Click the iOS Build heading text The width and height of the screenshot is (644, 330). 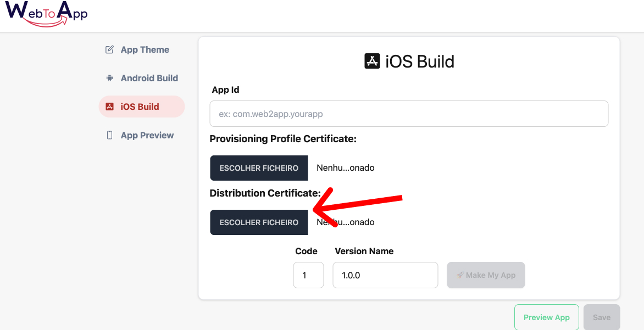coord(420,61)
